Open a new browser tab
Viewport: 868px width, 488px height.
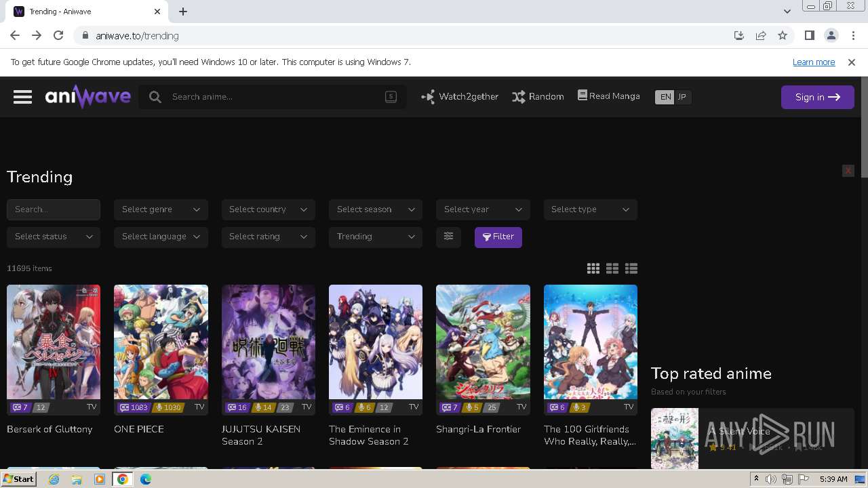[183, 12]
